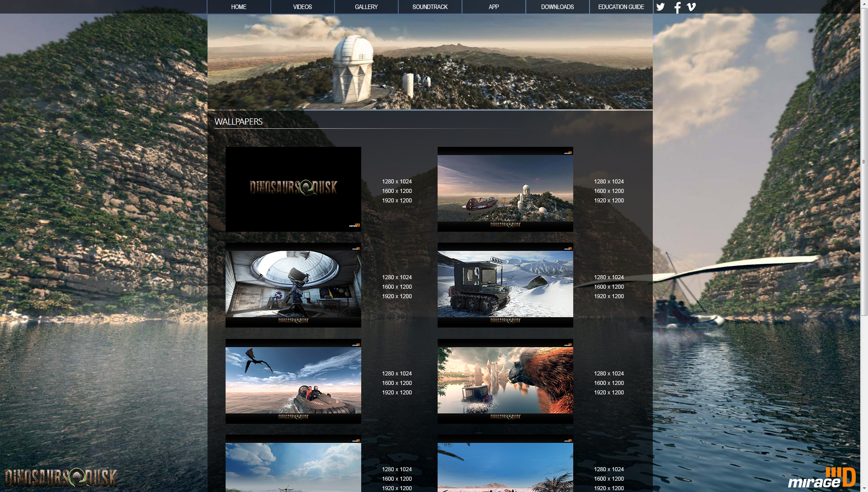The height and width of the screenshot is (492, 868).
Task: Download 1600 x 1200 of palm beach wallpaper
Action: (x=609, y=479)
